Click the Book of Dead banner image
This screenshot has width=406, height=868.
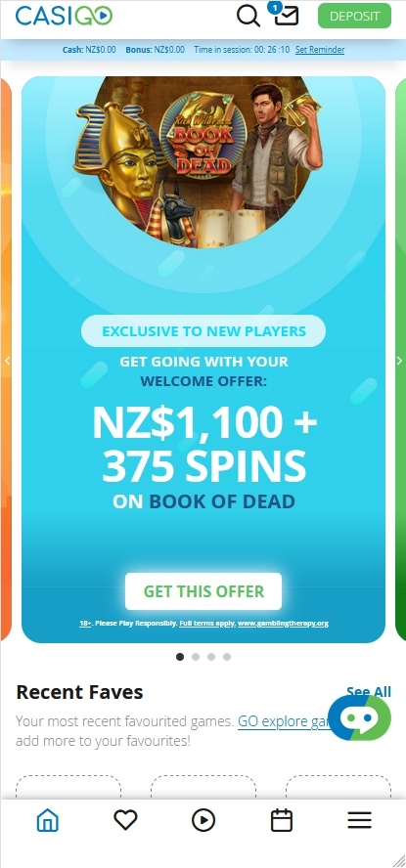pyautogui.click(x=203, y=161)
